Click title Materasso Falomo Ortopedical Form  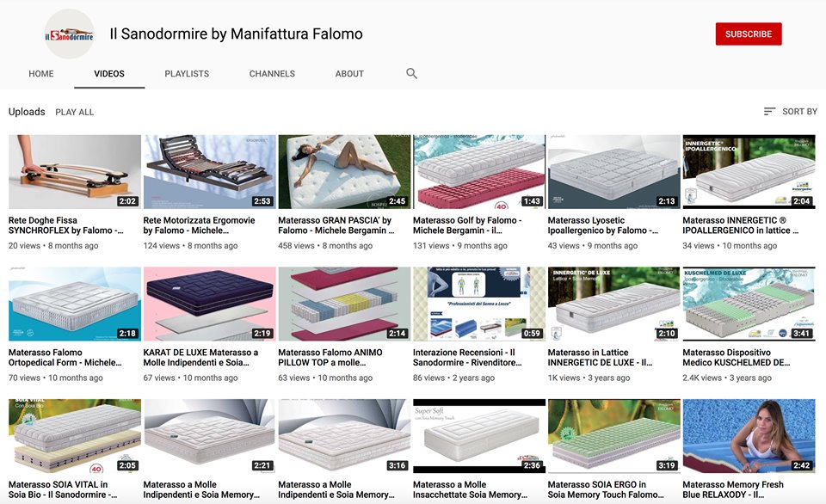click(x=65, y=358)
